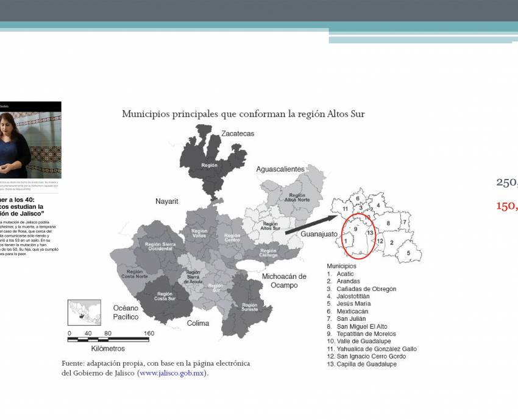Screen dimensions: 518x420
Task: Click municipality number 5 on the inset map
Action: click(x=408, y=253)
